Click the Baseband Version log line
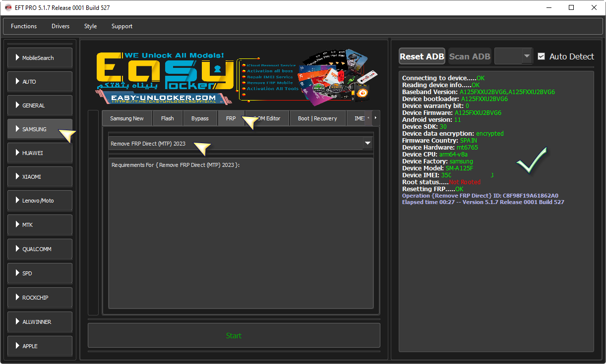The image size is (606, 364). (479, 92)
